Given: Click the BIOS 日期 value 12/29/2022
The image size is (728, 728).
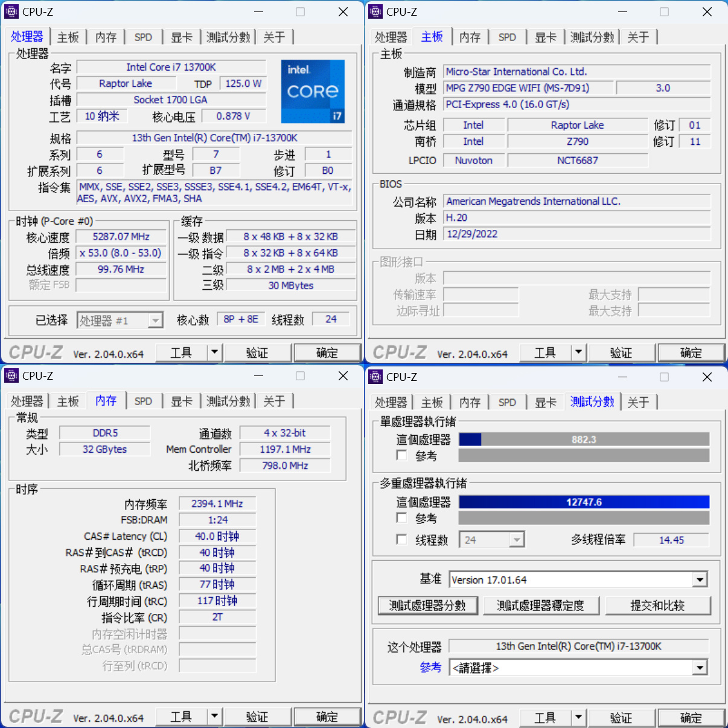Looking at the screenshot, I should (577, 234).
